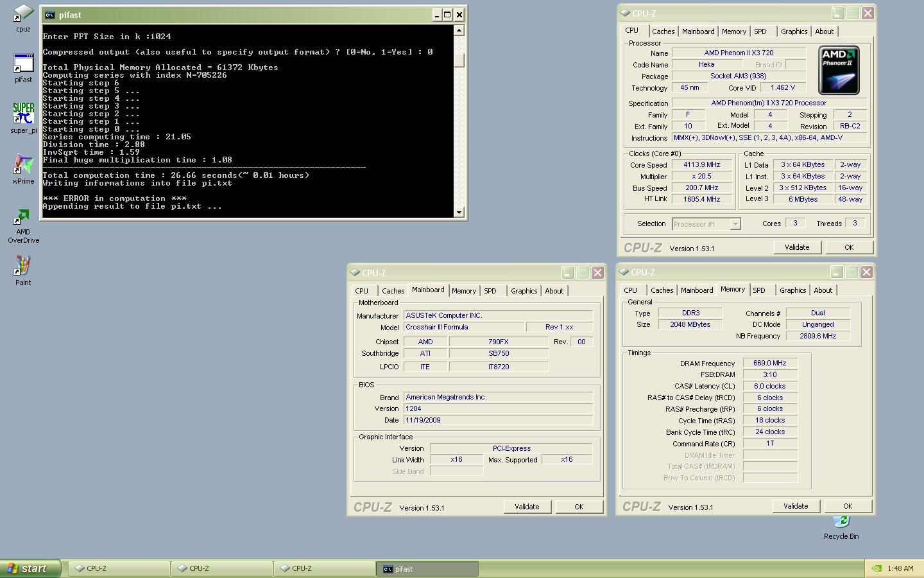Click the Crosshair III Formula model field
The height and width of the screenshot is (578, 924).
pos(464,327)
